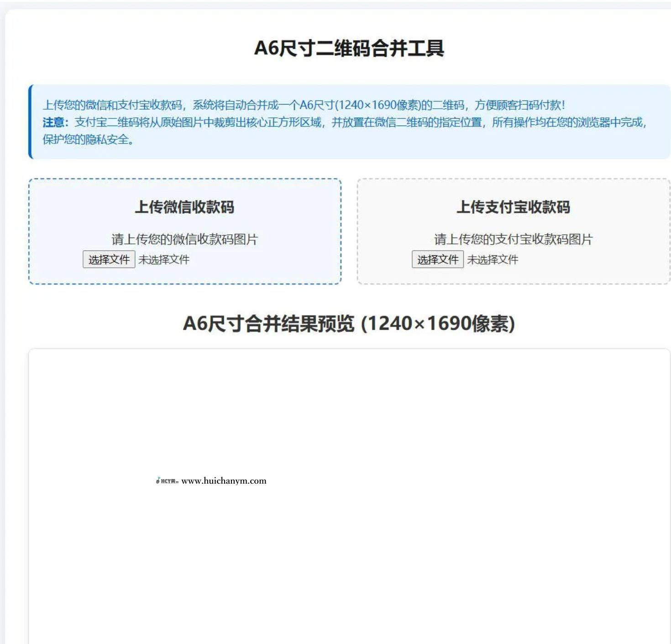
Task: Select the HCYM watermark text label
Action: coord(168,480)
